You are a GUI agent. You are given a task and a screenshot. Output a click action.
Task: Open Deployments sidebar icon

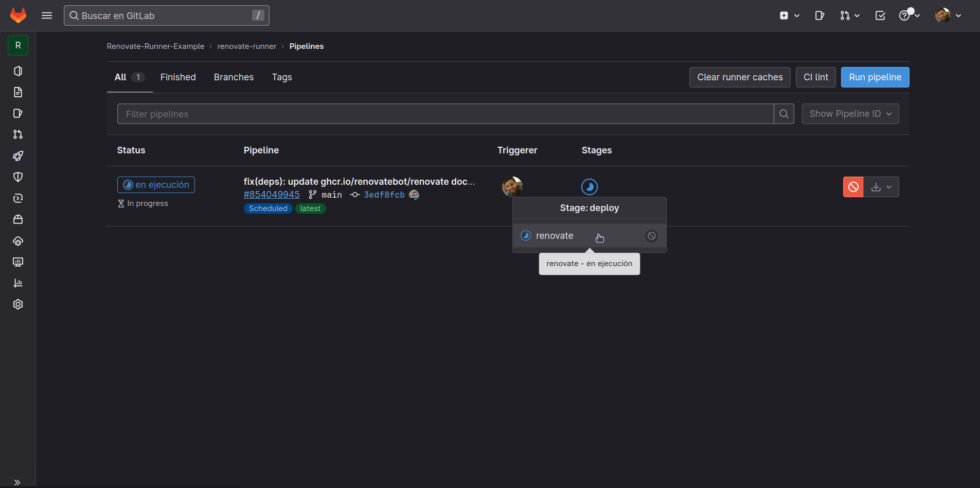18,198
